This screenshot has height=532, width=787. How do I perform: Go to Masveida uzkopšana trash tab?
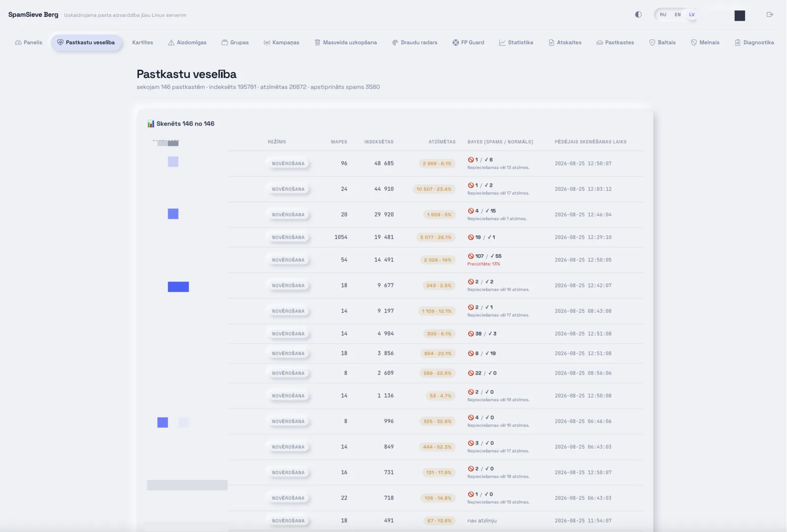pos(346,43)
